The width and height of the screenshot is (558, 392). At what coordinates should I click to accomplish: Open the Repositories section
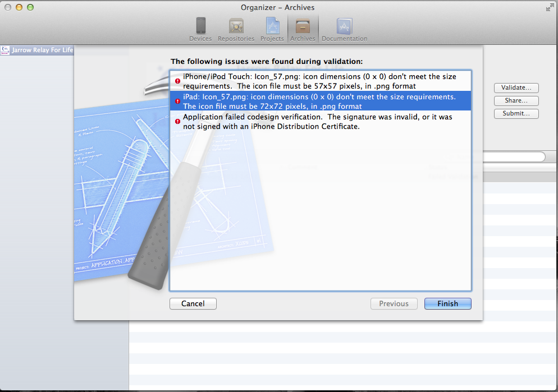click(236, 30)
